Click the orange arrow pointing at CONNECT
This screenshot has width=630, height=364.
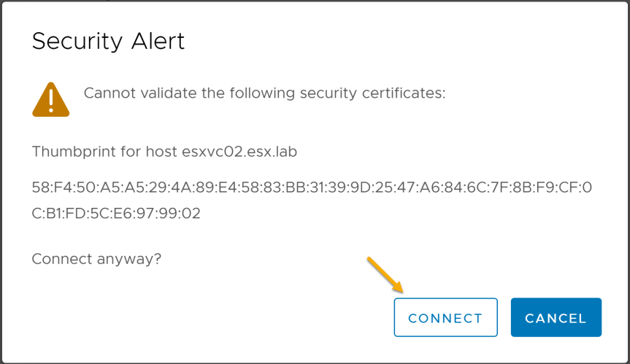(x=385, y=274)
